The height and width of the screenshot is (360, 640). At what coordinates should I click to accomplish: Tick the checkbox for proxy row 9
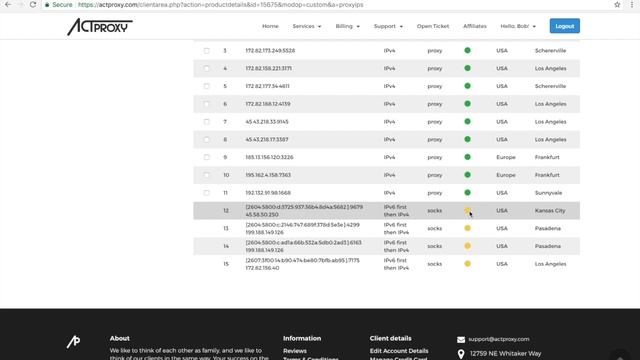click(x=207, y=157)
